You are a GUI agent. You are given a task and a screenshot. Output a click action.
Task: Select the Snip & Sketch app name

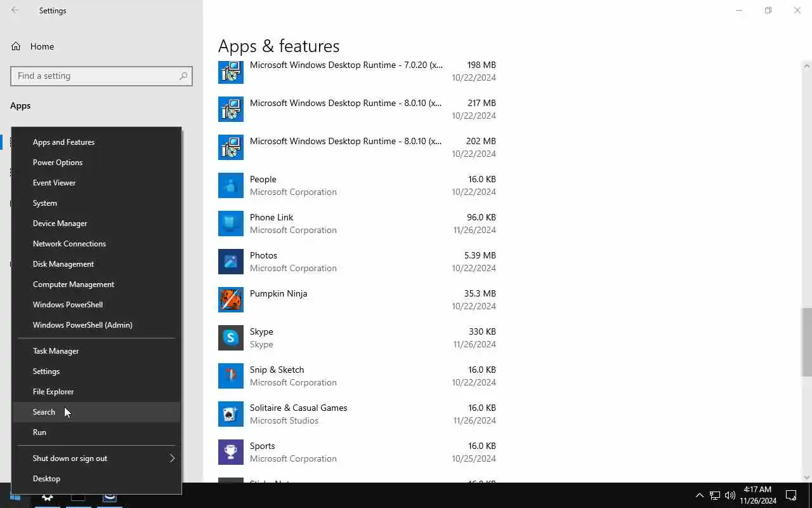(x=277, y=370)
